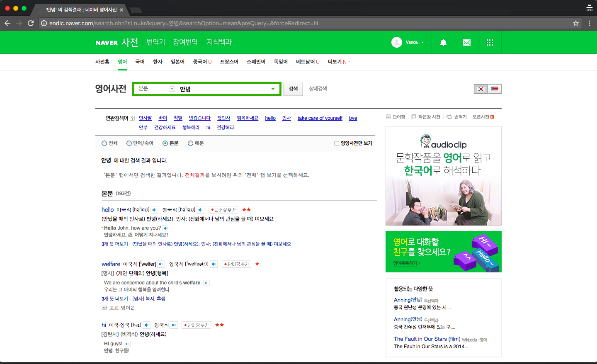Expand the 더보기 dictionaries menu

click(339, 62)
